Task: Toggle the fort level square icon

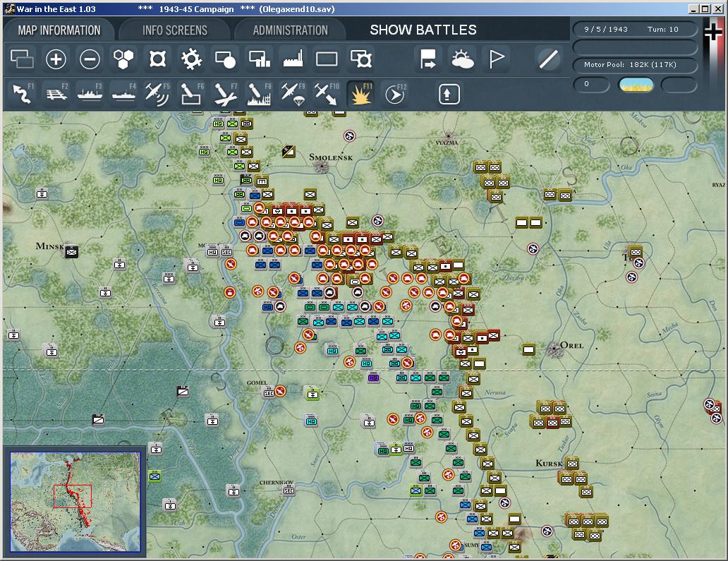Action: [x=157, y=59]
